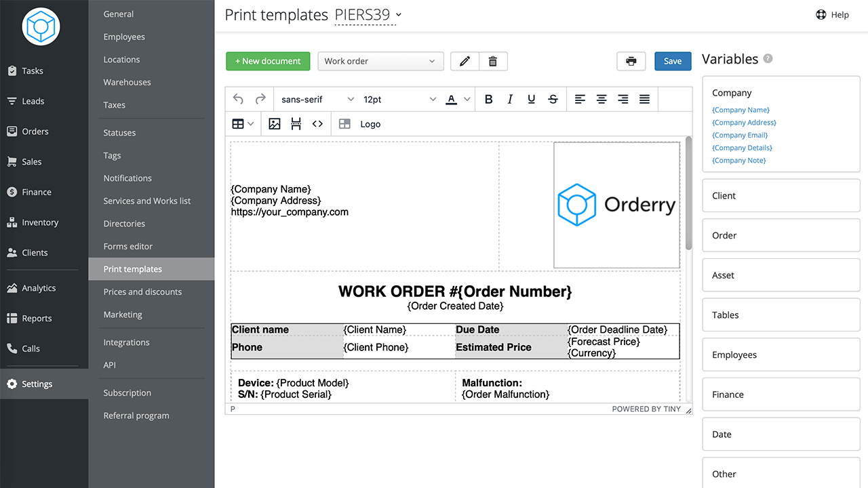This screenshot has height=488, width=868.
Task: Click the Orderry logo image in template
Action: tap(616, 205)
